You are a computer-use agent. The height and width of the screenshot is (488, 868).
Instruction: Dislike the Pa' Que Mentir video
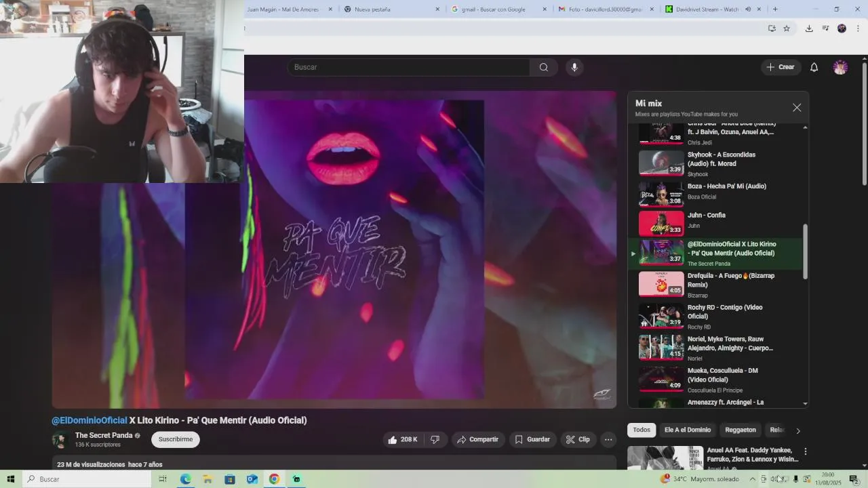click(x=435, y=439)
